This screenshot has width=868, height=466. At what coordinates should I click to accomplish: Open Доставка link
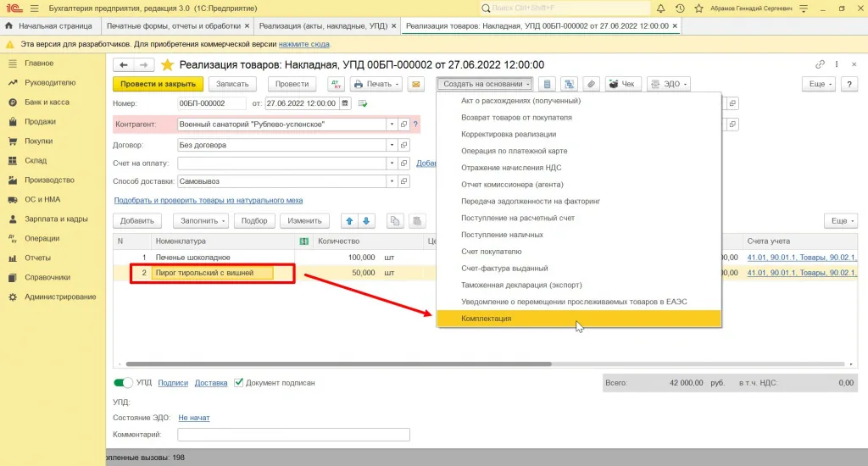211,383
